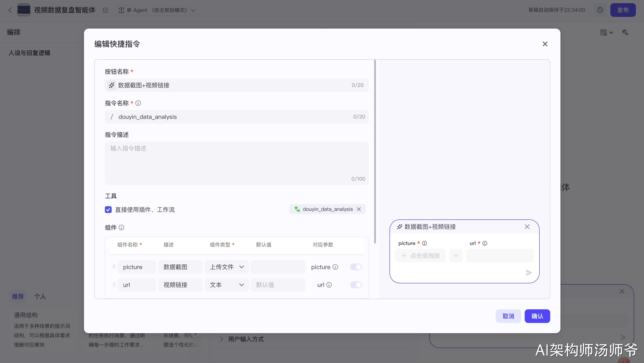Viewport: 644px width, 363px height.
Task: Switch to 推荐 tab
Action: (18, 297)
